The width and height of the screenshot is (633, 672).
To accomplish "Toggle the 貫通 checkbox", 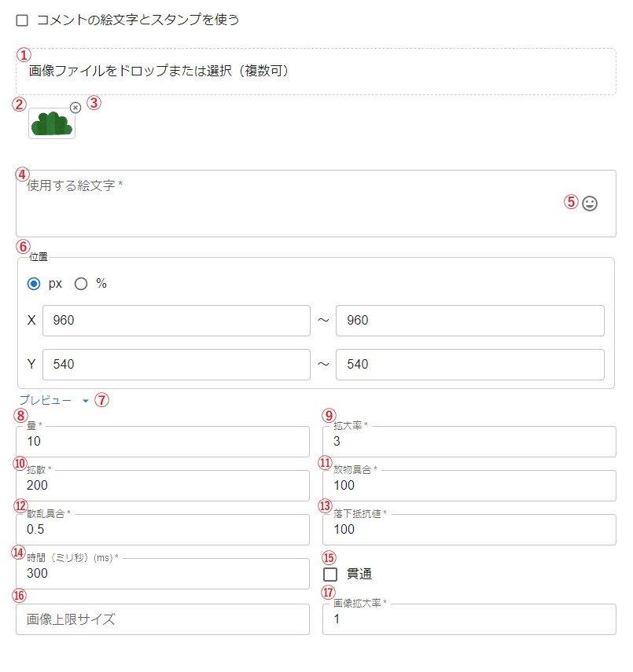I will pyautogui.click(x=330, y=575).
